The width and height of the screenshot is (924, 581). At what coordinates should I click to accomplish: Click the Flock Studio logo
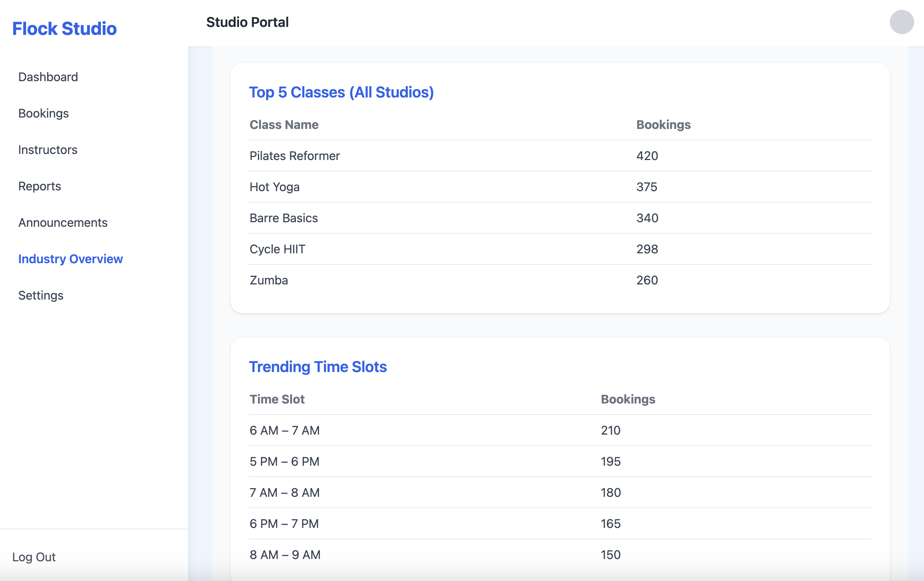64,28
